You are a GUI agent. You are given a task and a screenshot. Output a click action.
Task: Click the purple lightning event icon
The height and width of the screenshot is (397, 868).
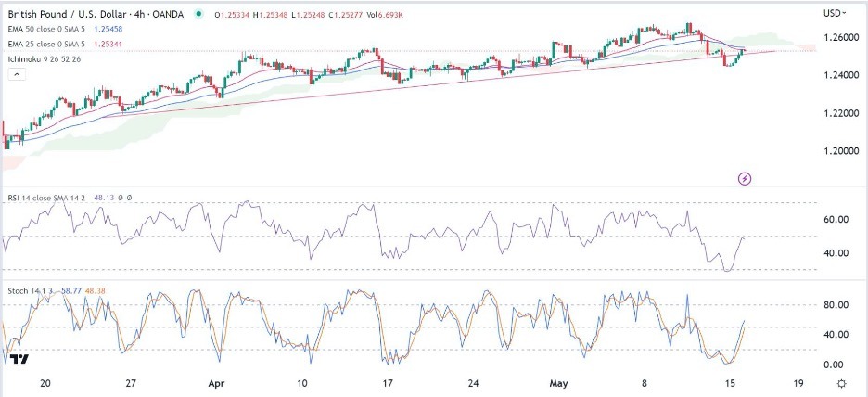[745, 177]
